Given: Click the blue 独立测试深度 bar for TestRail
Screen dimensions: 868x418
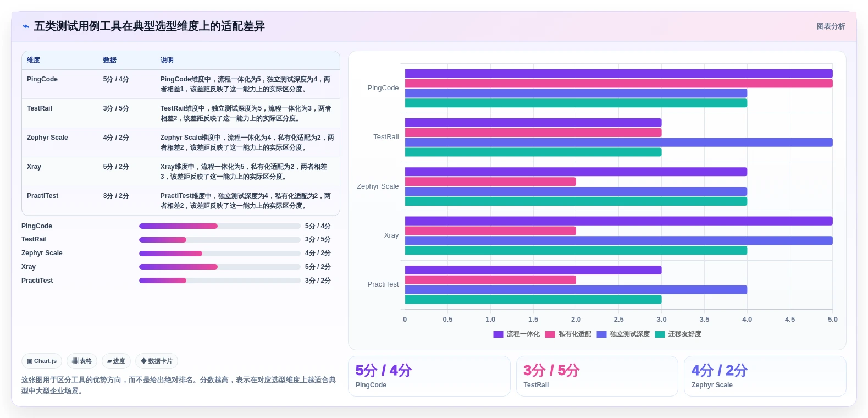Looking at the screenshot, I should (x=619, y=142).
